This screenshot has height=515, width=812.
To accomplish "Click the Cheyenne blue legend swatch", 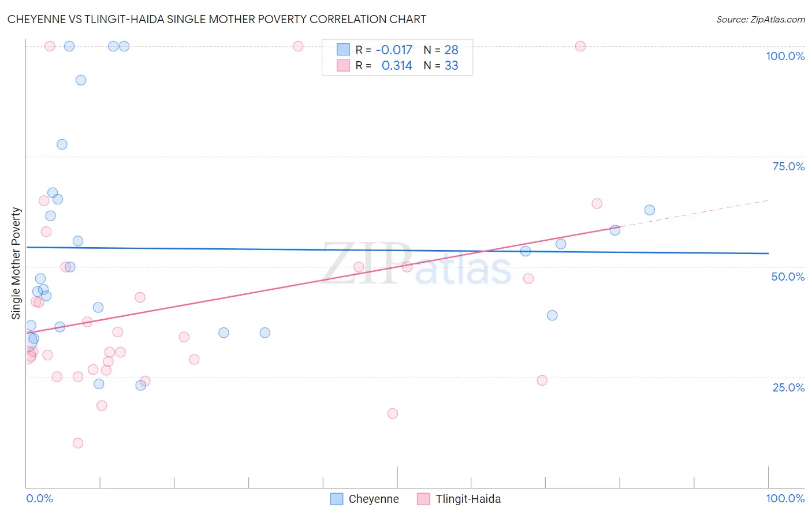I will point(337,499).
